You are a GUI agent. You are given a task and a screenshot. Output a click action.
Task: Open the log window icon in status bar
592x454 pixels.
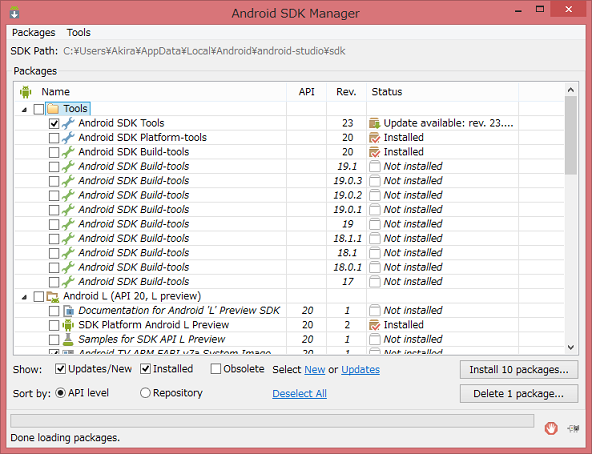(x=574, y=428)
